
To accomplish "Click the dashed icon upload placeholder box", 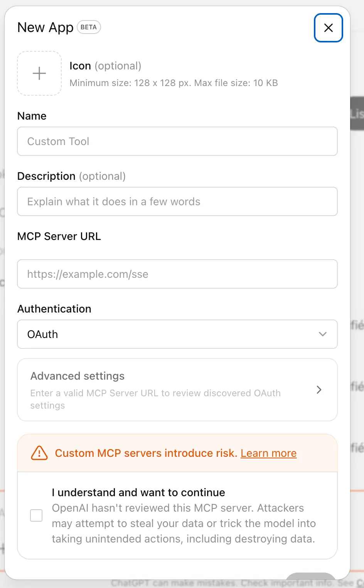I will coord(39,73).
